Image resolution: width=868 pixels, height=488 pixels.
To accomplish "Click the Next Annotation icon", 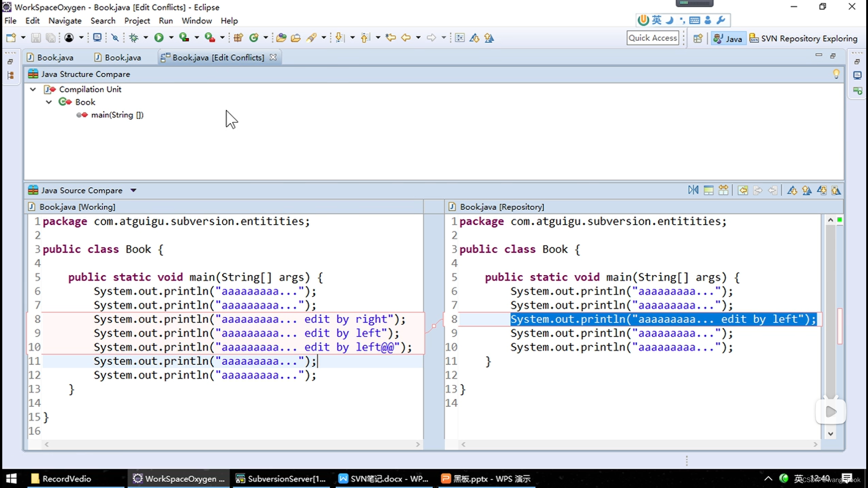I will [340, 38].
